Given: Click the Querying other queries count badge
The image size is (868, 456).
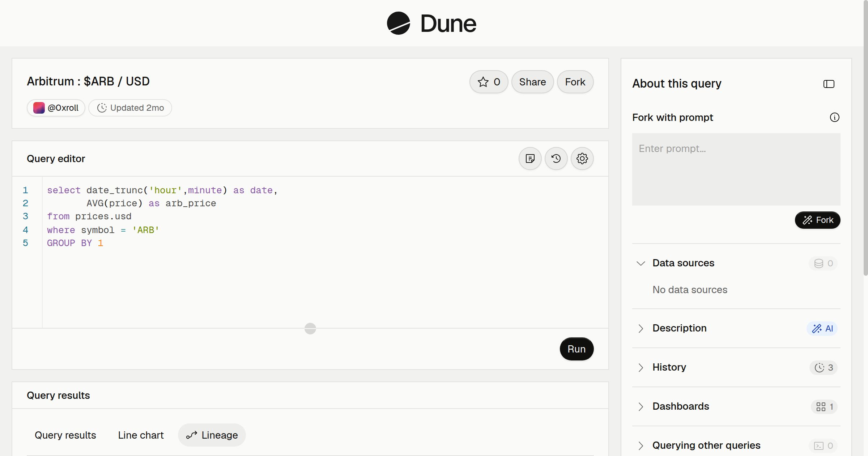Looking at the screenshot, I should click(x=823, y=446).
